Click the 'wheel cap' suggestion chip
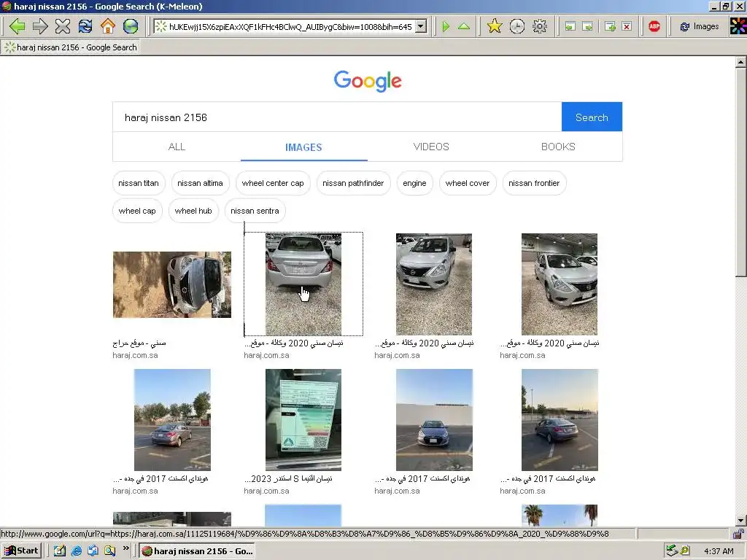This screenshot has height=560, width=747. coord(137,211)
